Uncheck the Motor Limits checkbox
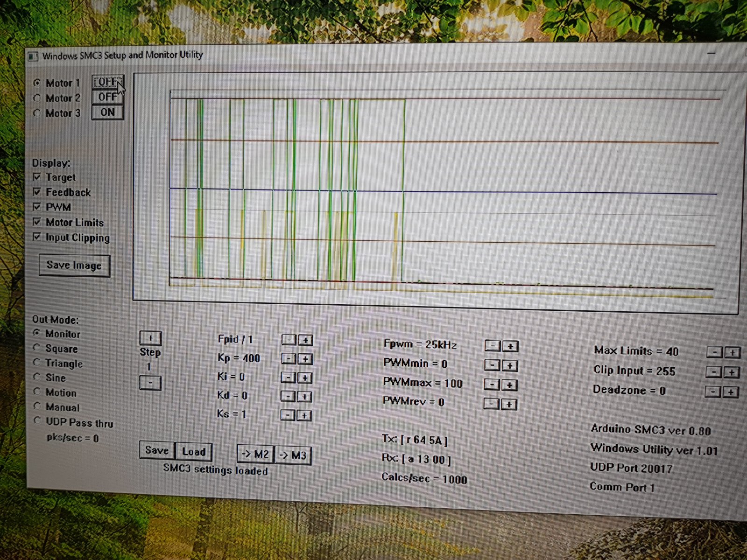 [37, 222]
